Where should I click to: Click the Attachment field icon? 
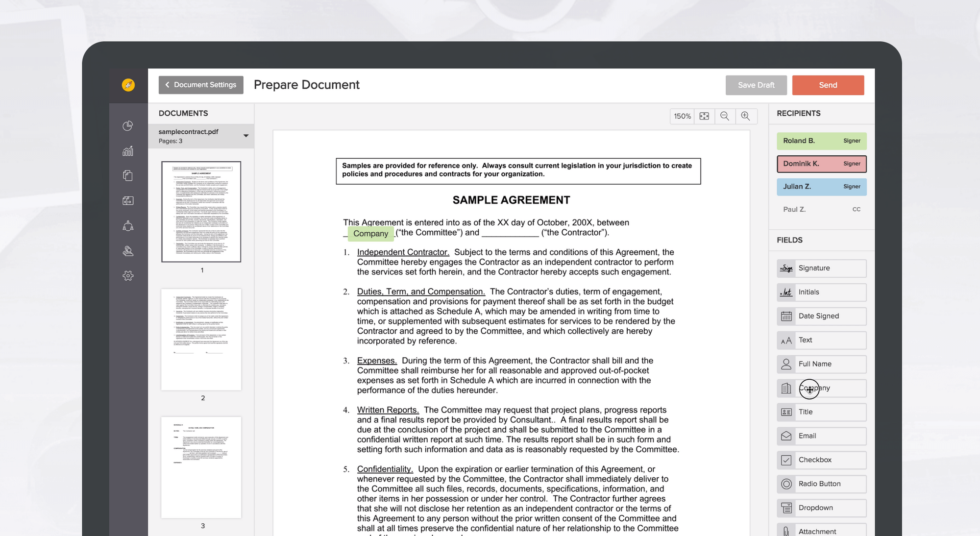click(x=786, y=532)
